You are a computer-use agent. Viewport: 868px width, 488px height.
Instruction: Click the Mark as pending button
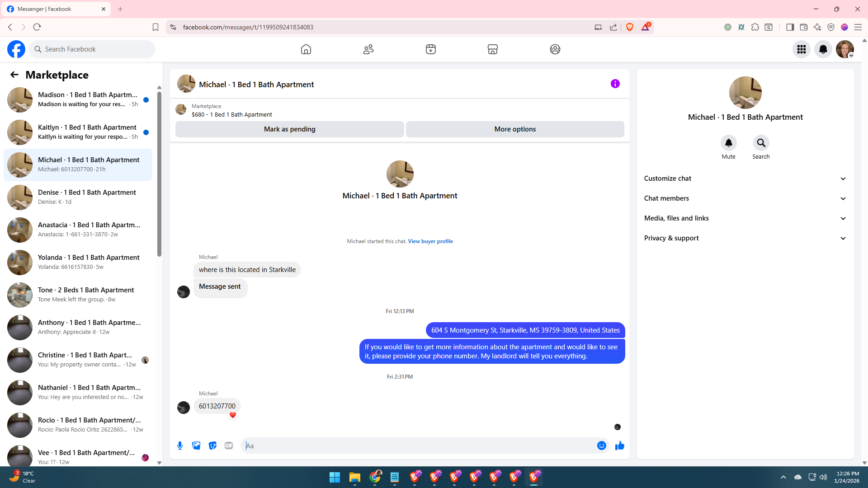[289, 129]
